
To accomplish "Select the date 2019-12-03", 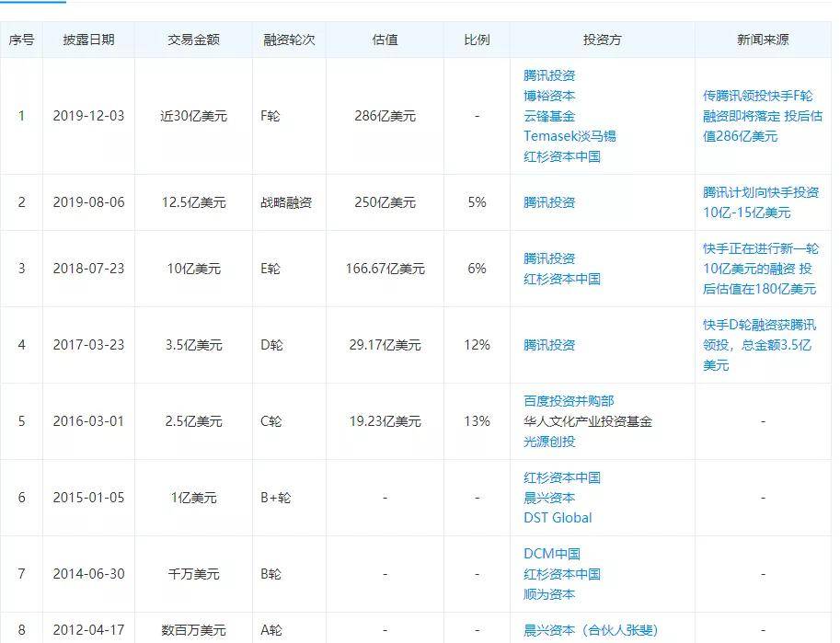I will [x=89, y=116].
